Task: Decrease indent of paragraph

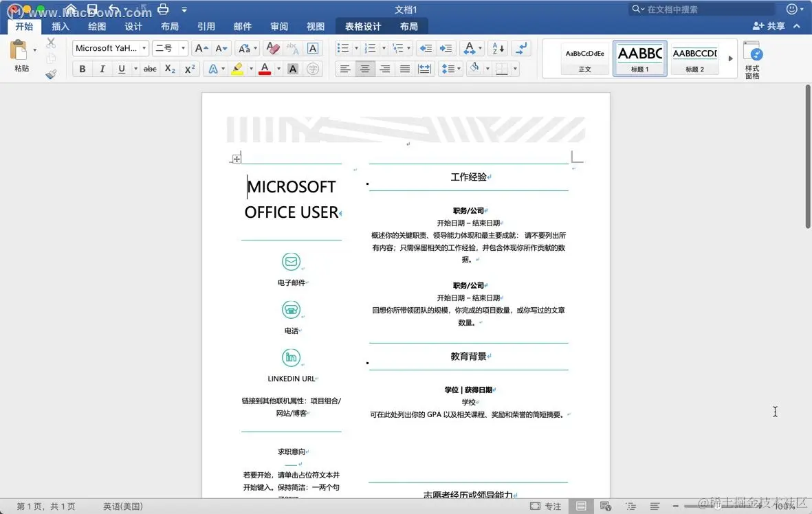Action: click(x=426, y=48)
